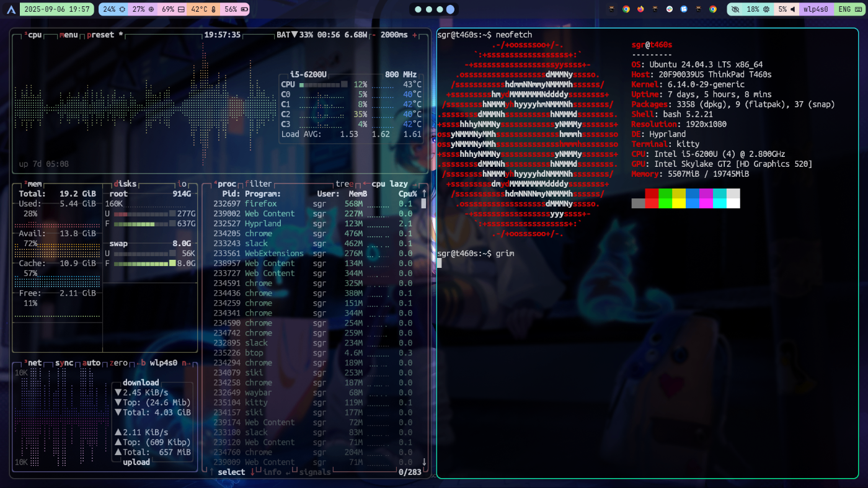
Task: Click the date and time 2025-09-06 19:57
Action: (x=57, y=9)
